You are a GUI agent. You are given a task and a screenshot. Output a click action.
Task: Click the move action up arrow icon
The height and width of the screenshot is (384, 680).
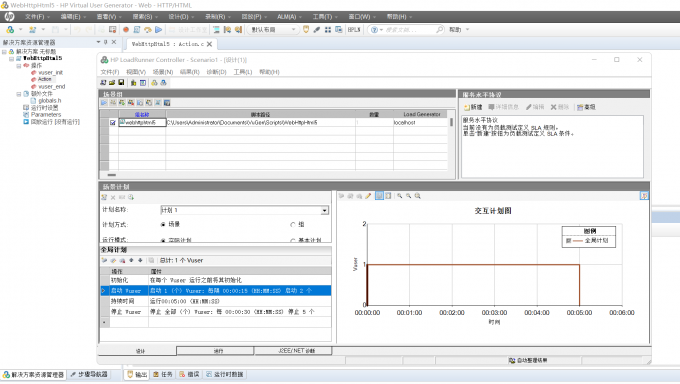pos(131,260)
